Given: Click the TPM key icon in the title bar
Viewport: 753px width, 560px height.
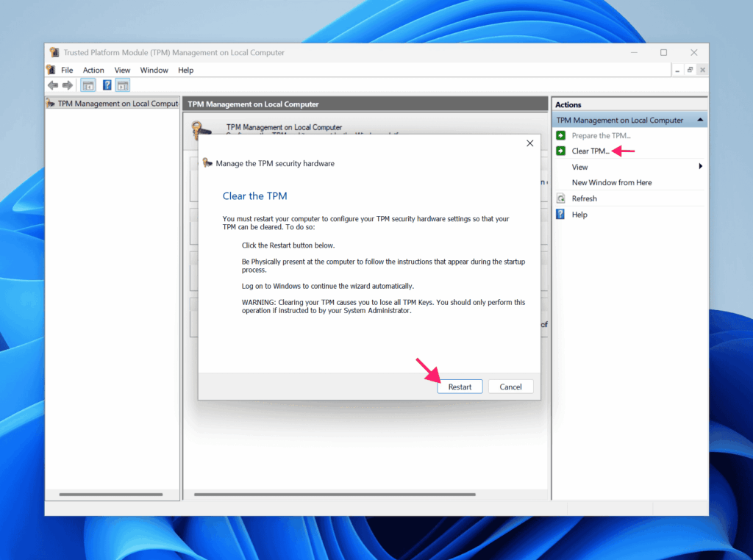Looking at the screenshot, I should tap(54, 52).
